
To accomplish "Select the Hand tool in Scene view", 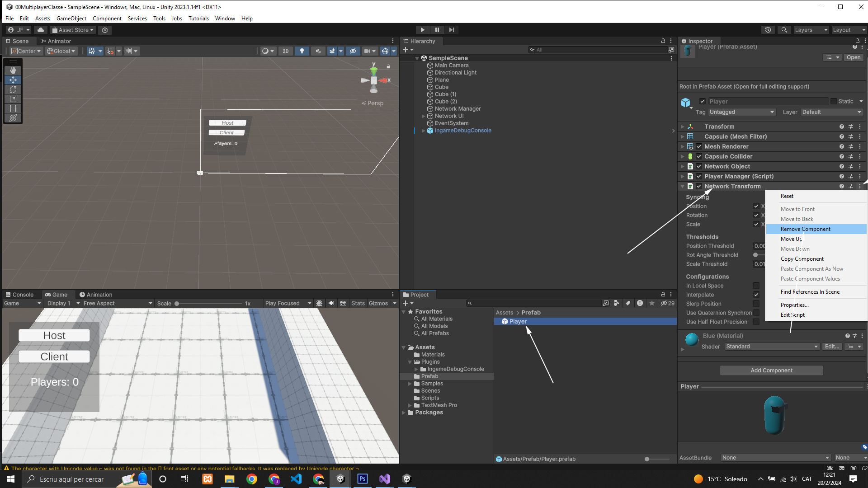I will (13, 70).
